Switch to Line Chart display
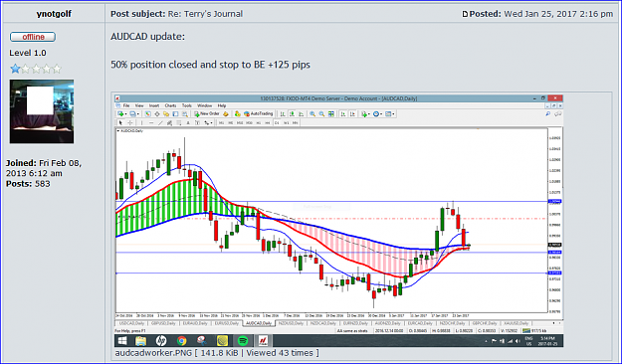 click(x=302, y=113)
